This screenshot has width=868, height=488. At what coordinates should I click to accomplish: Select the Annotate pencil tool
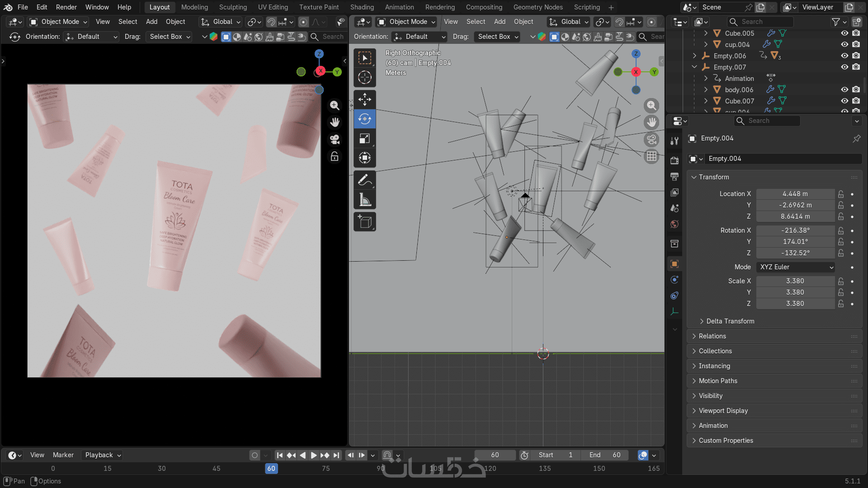pos(365,180)
